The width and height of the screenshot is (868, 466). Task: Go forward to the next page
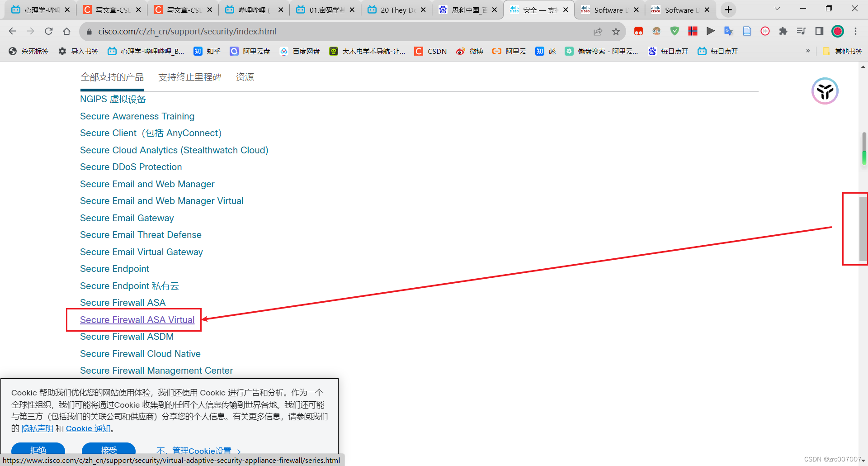click(x=30, y=31)
